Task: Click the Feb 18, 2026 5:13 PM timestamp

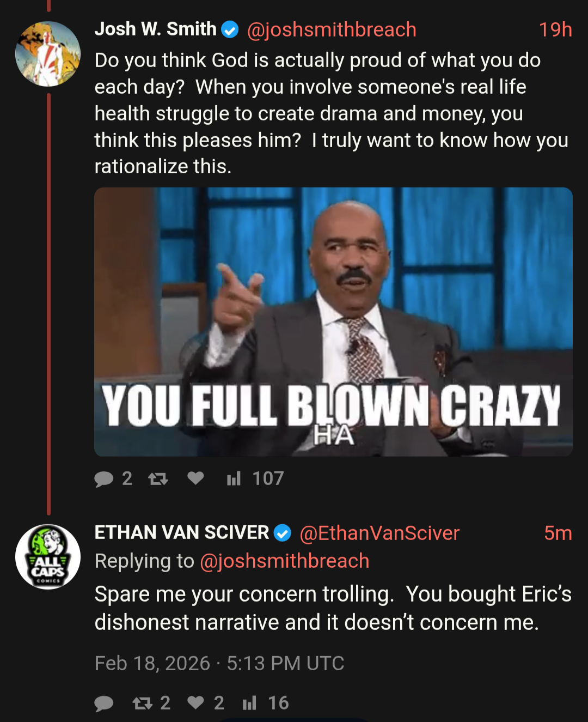Action: 219,664
